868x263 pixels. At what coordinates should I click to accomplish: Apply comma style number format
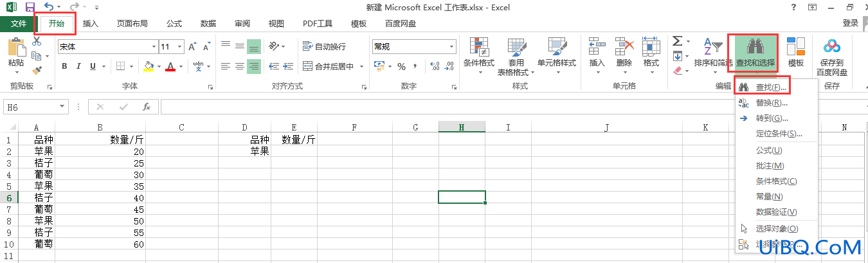pos(416,66)
